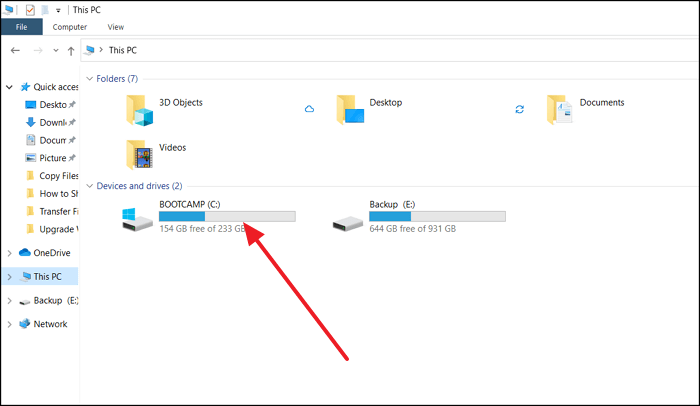
Task: Click the Back arrow navigation button
Action: pyautogui.click(x=15, y=49)
